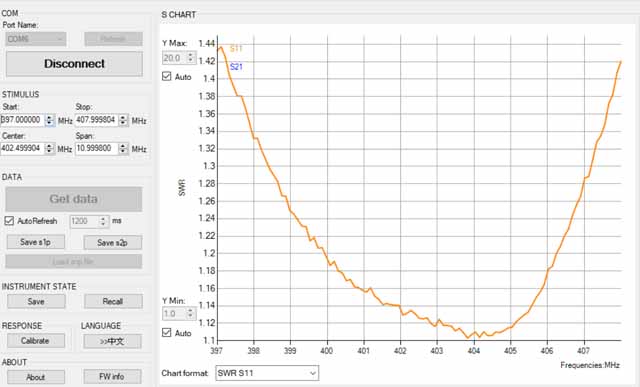Recall the instrument state

coord(113,301)
